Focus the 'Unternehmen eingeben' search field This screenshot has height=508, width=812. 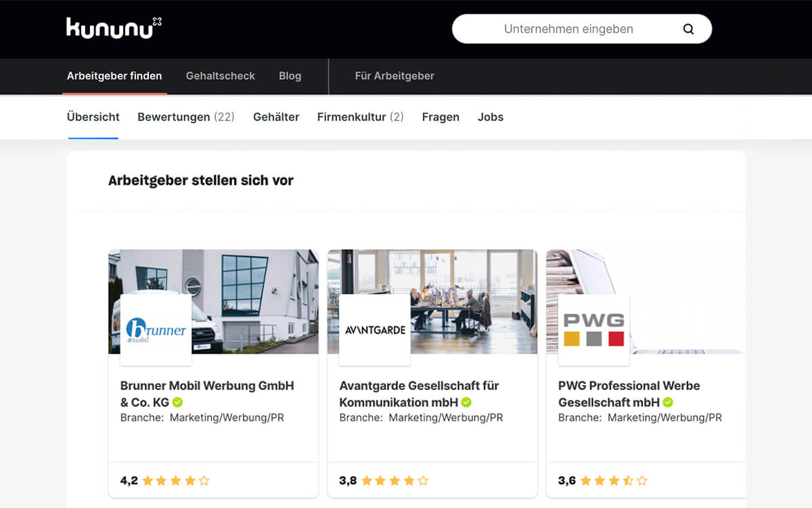(582, 29)
